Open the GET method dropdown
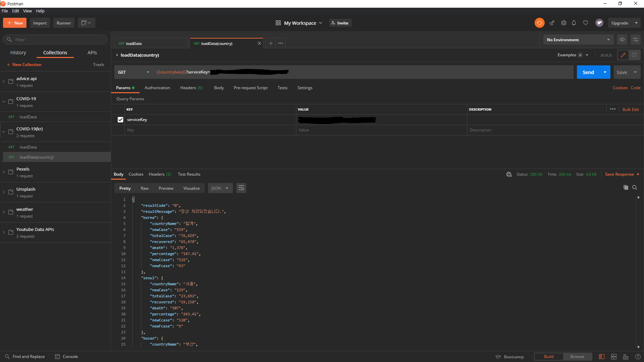The height and width of the screenshot is (362, 644). pyautogui.click(x=134, y=72)
